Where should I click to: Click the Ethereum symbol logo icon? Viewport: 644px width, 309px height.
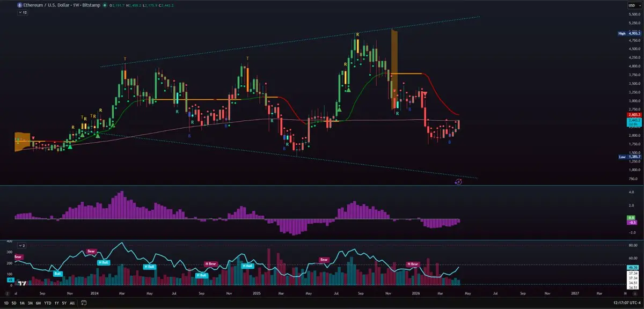coord(20,5)
